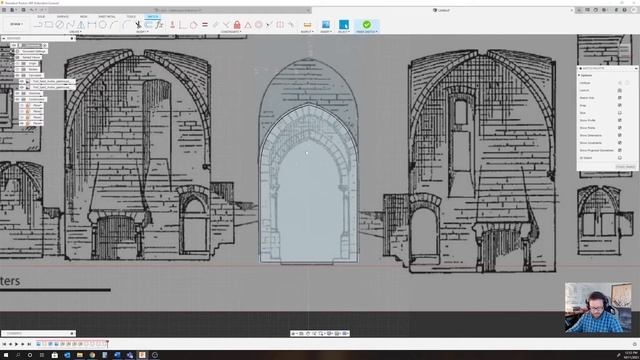Toggle Show Points checkbox
Image resolution: width=640 pixels, height=360 pixels.
pyautogui.click(x=620, y=128)
